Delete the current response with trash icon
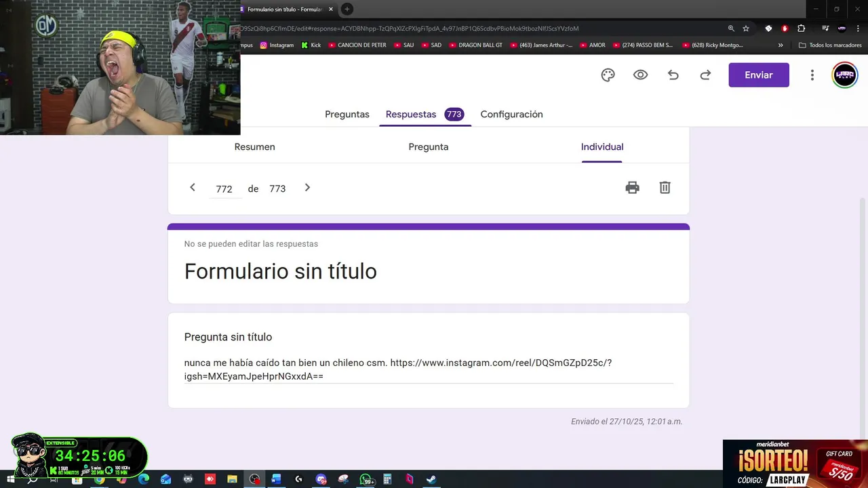868x488 pixels. pyautogui.click(x=665, y=188)
